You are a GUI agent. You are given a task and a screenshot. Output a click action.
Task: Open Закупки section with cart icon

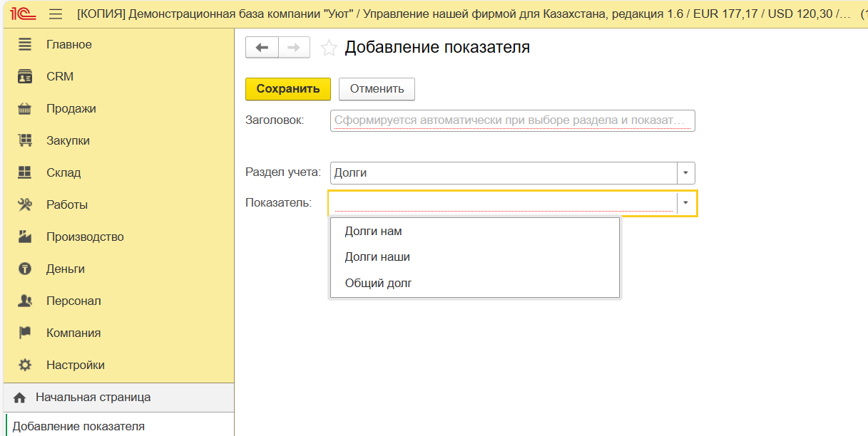(68, 140)
